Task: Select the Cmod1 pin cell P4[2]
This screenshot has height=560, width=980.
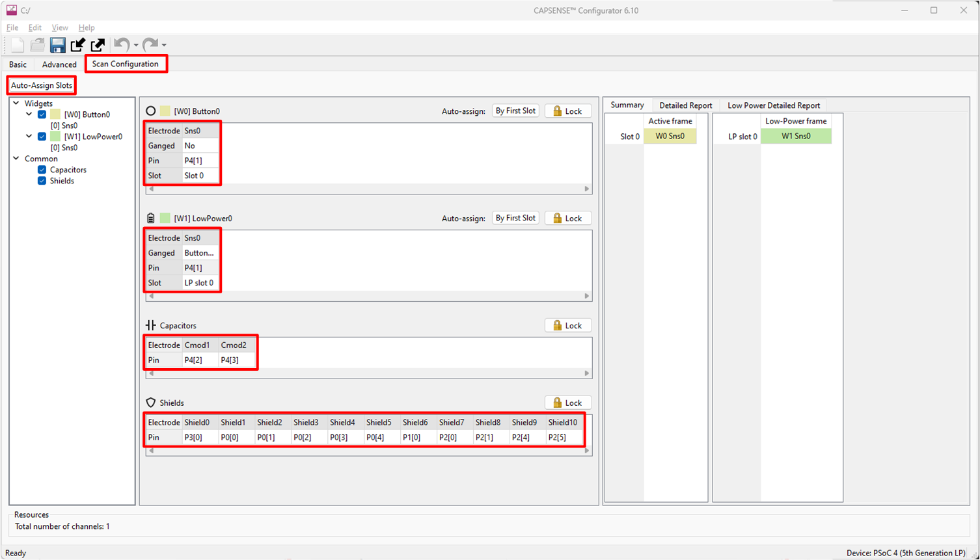Action: pos(200,360)
